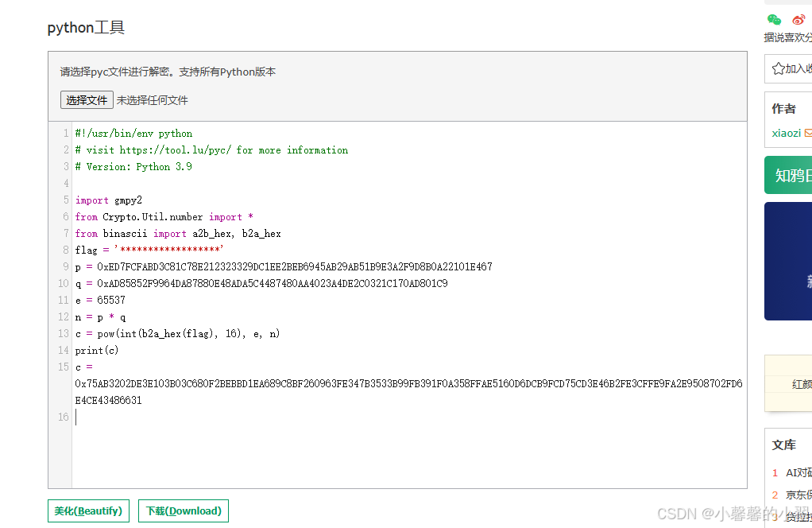Click code line '#!/usr/bin/env python'
This screenshot has height=528, width=812.
point(133,133)
